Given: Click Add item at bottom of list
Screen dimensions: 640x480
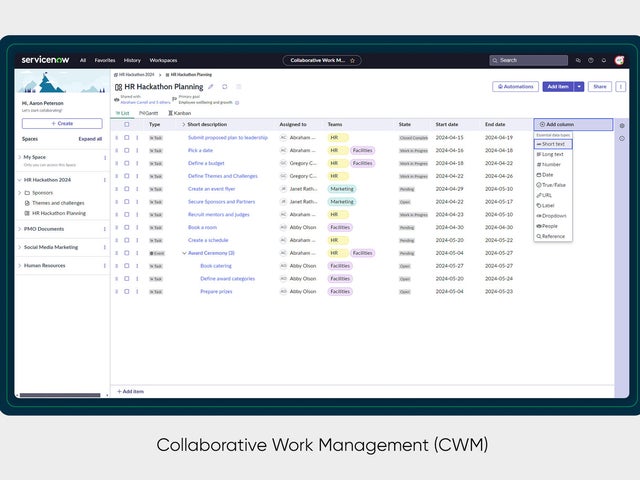Looking at the screenshot, I should [130, 391].
